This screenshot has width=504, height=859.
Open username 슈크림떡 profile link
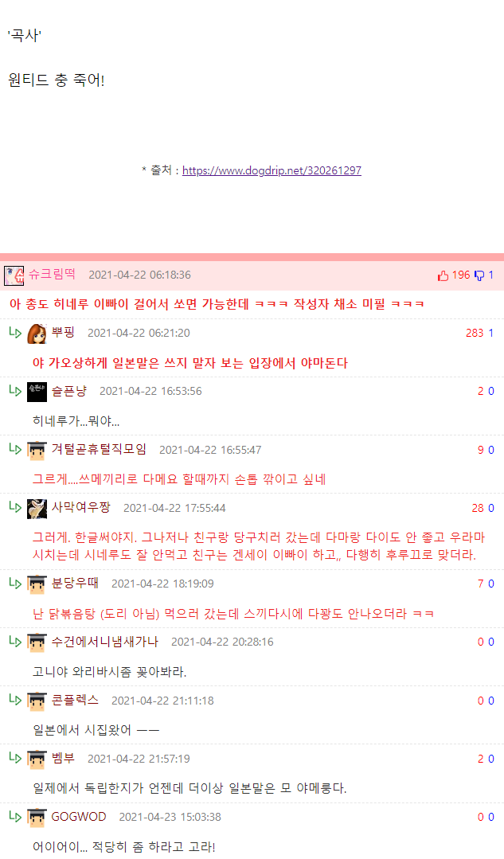click(x=52, y=275)
